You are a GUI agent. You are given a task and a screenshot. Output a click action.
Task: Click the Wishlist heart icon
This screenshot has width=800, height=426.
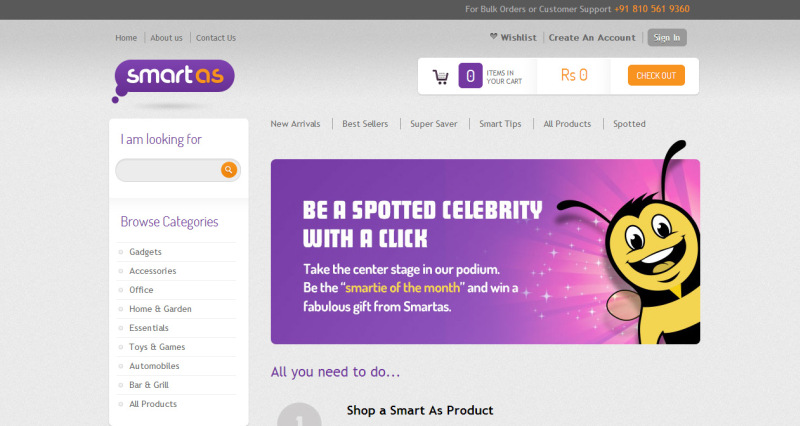click(x=494, y=37)
